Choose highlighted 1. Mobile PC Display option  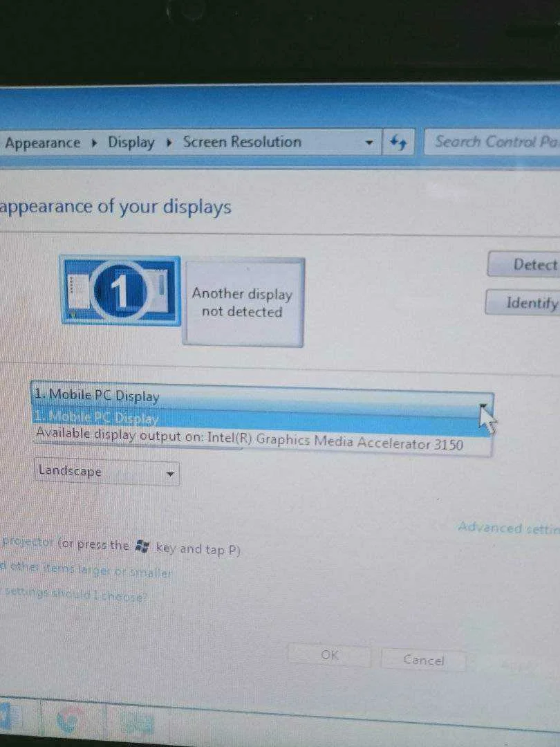[x=262, y=421]
